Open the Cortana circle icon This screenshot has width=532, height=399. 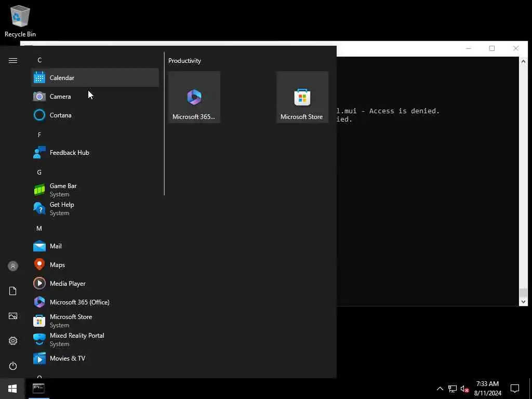tap(39, 115)
